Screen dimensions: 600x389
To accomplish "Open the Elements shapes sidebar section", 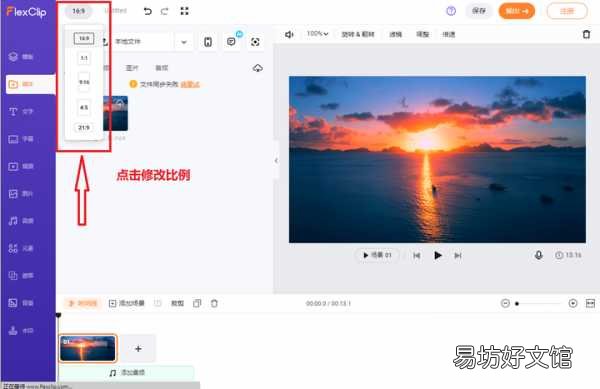I will point(21,248).
